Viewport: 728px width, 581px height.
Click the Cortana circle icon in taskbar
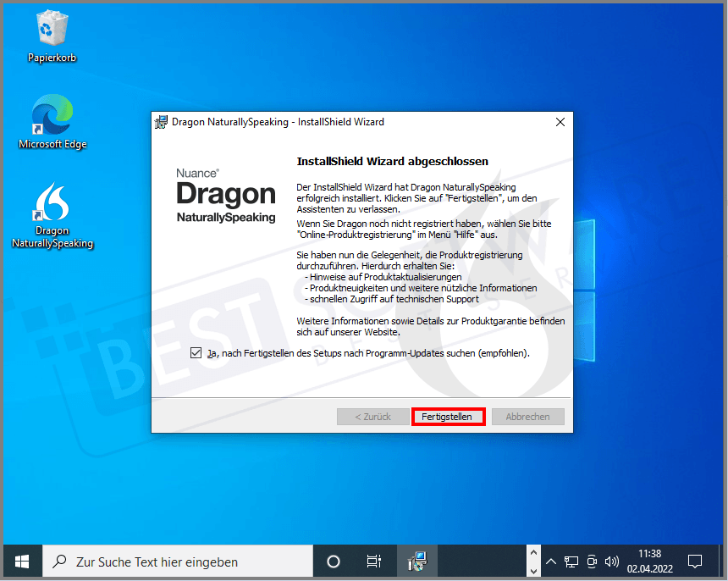point(334,562)
